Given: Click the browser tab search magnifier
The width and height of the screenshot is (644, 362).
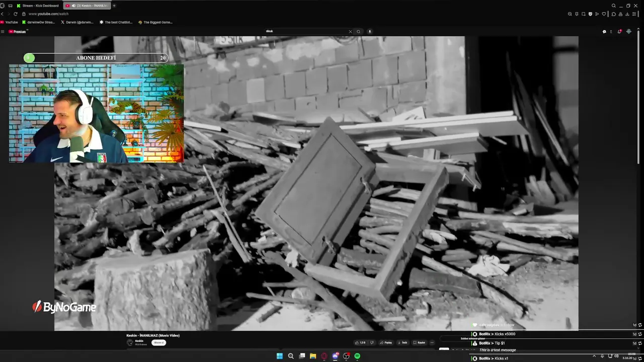Looking at the screenshot, I should point(614,6).
